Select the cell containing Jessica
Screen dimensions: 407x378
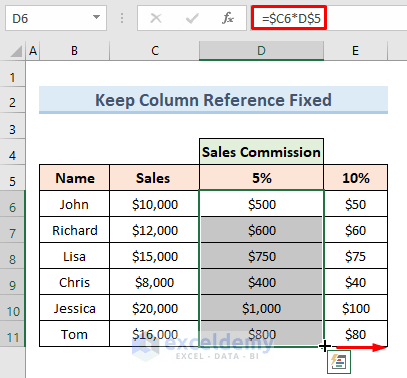point(75,308)
